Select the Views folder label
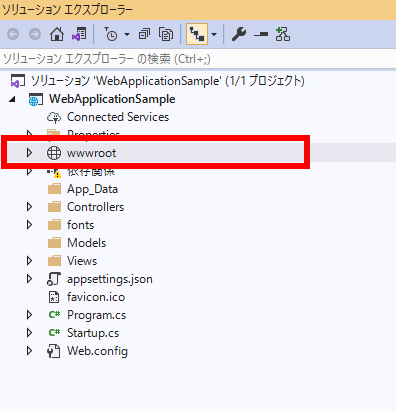The height and width of the screenshot is (411, 396). coord(82,261)
